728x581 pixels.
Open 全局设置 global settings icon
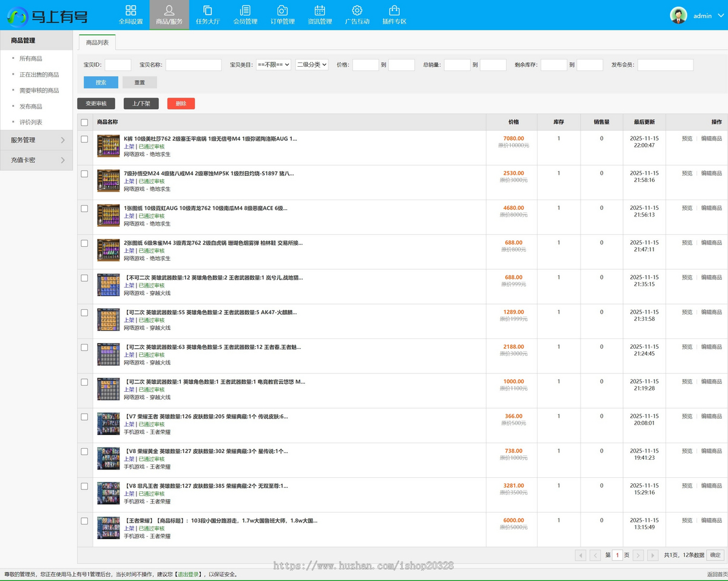click(x=130, y=10)
